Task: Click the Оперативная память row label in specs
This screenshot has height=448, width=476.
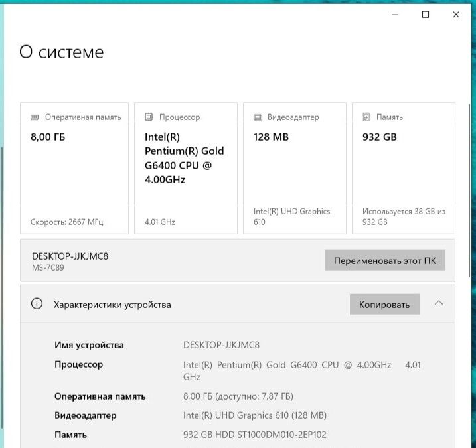Action: (x=100, y=396)
